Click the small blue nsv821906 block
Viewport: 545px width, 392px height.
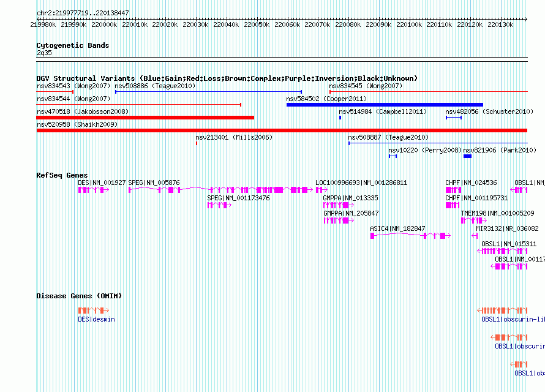(x=467, y=156)
